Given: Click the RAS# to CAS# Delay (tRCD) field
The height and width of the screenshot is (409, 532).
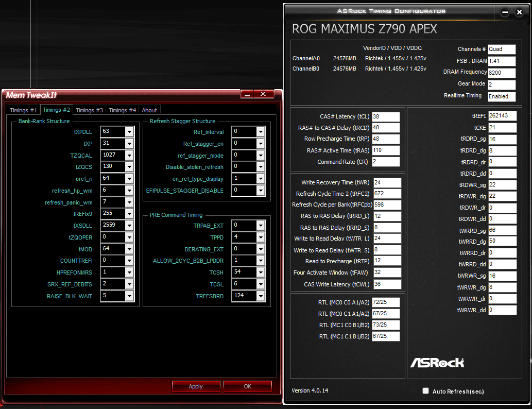Looking at the screenshot, I should (x=386, y=128).
